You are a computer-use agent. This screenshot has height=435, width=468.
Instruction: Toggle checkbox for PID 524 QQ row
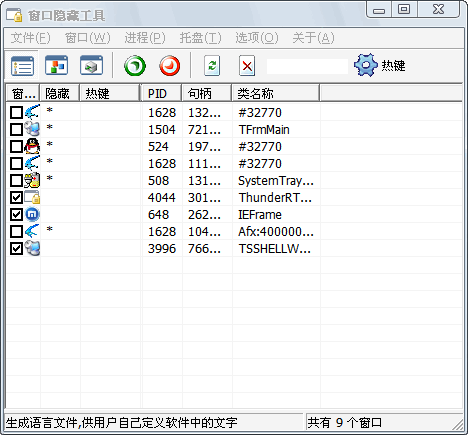[x=16, y=146]
